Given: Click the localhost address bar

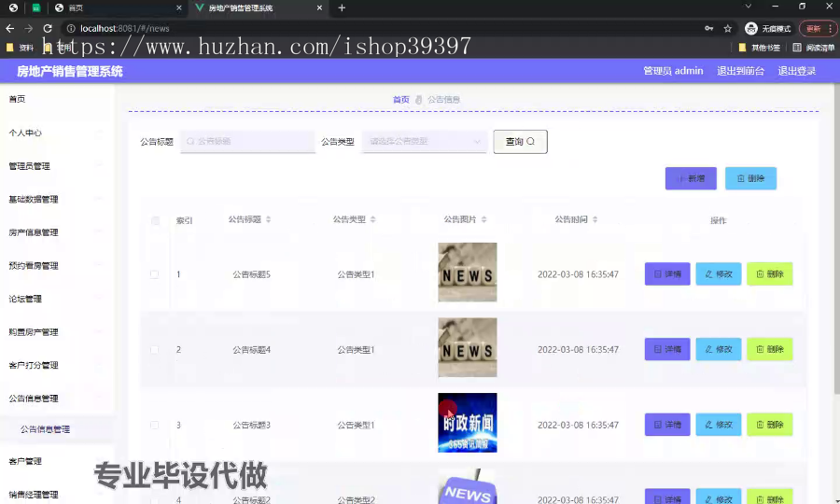Looking at the screenshot, I should (x=375, y=28).
